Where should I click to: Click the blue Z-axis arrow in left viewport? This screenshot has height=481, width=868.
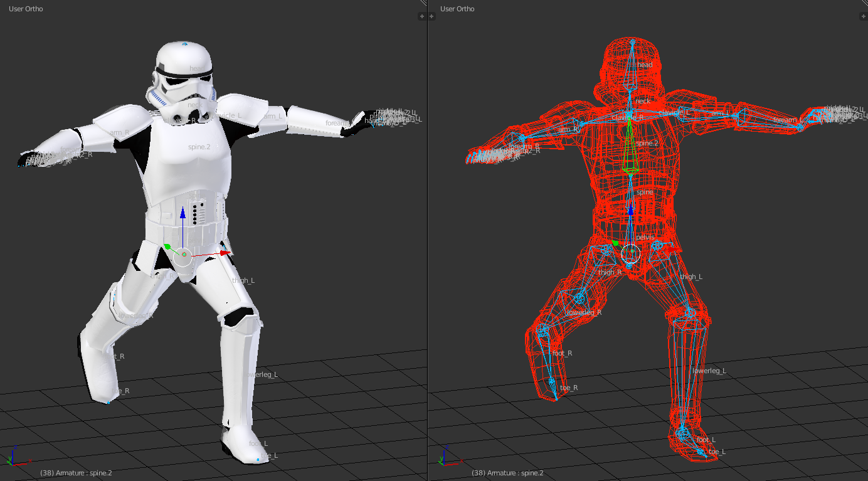[183, 214]
